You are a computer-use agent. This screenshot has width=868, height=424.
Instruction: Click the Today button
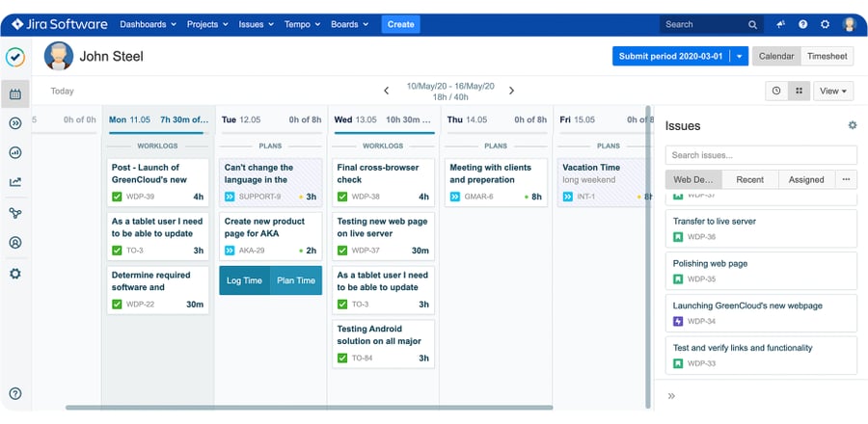pyautogui.click(x=62, y=92)
